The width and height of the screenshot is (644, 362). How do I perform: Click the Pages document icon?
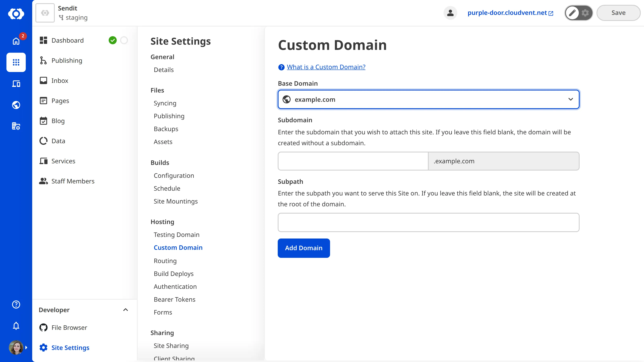(43, 101)
